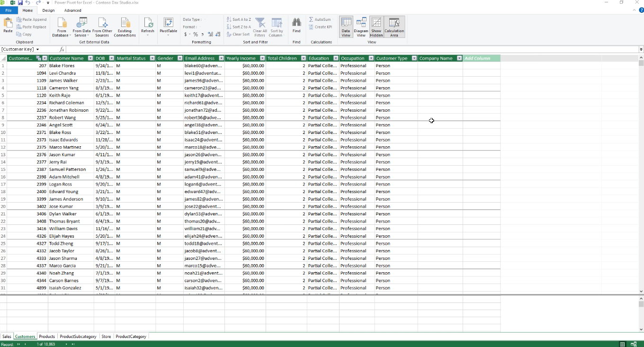Select cell levi1@adventur...
The image size is (644, 347).
coord(204,73)
